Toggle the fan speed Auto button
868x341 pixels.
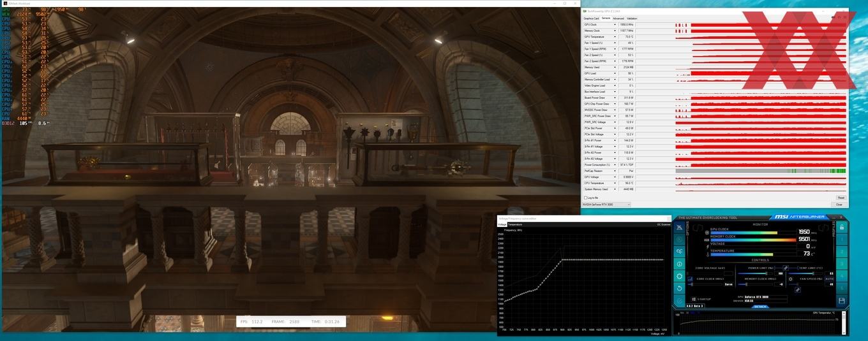tap(830, 279)
